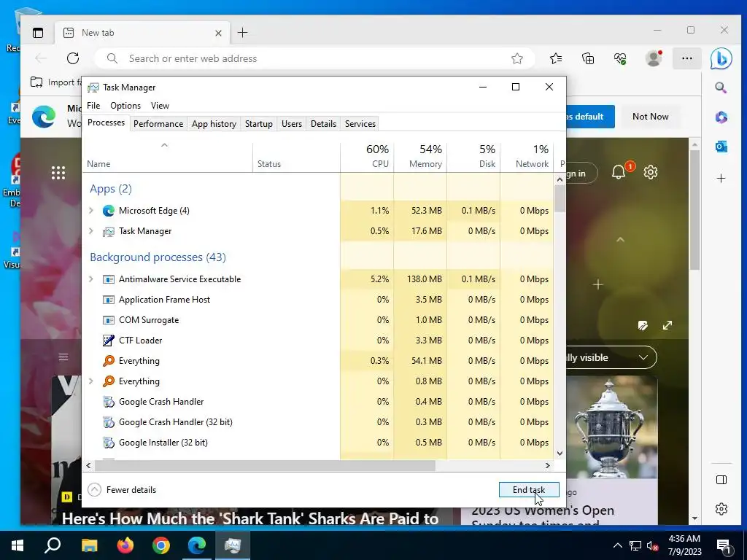Switch to the App history tab
The height and width of the screenshot is (560, 747).
point(214,124)
